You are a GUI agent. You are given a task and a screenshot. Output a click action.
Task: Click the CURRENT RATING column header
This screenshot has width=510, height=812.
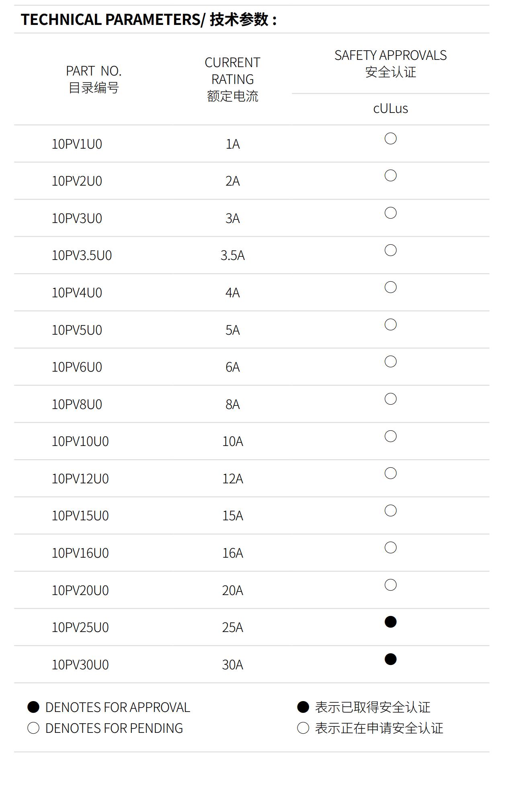point(232,79)
